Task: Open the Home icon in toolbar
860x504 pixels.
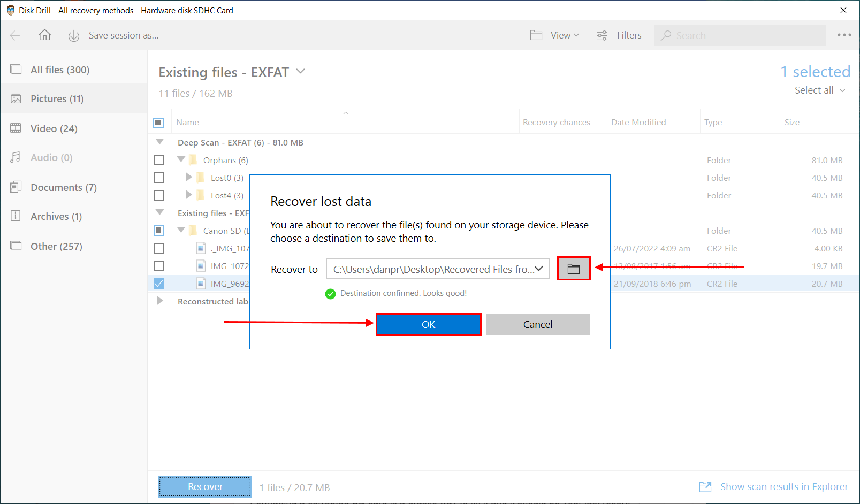Action: [x=44, y=35]
